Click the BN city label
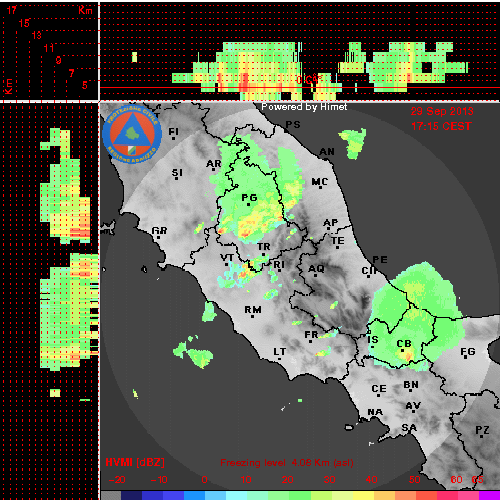This screenshot has width=500, height=500. click(x=411, y=385)
